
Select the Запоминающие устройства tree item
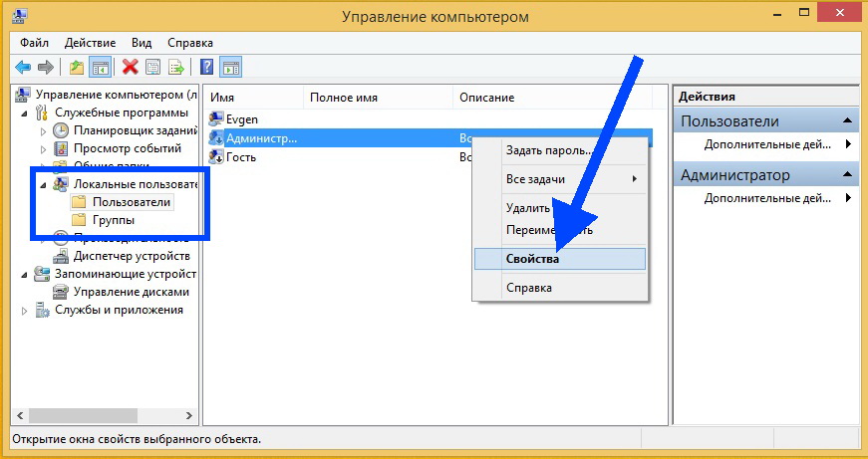tap(126, 274)
